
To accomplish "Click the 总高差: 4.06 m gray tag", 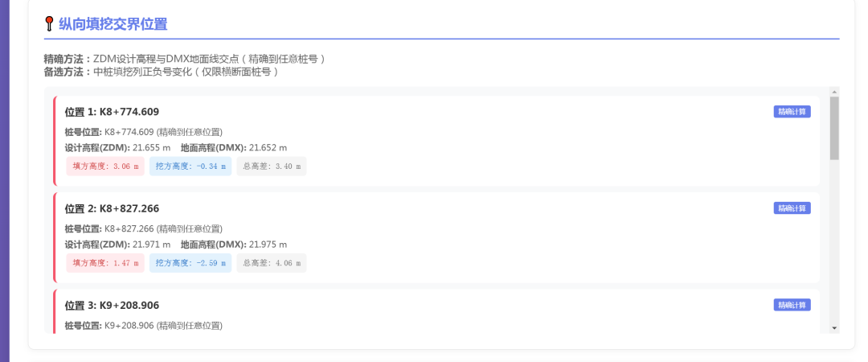I will [x=272, y=263].
